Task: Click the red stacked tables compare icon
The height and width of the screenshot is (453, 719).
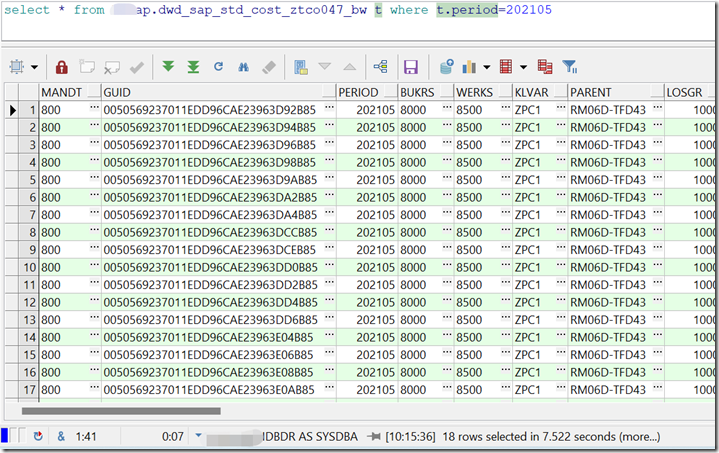Action: click(x=545, y=67)
